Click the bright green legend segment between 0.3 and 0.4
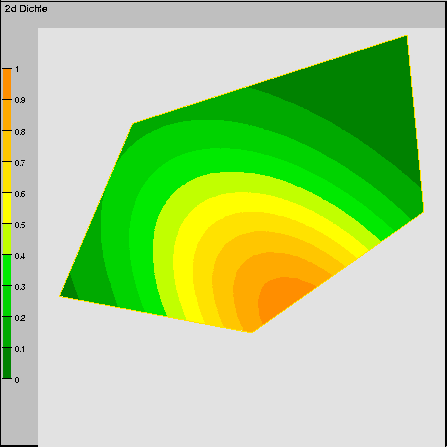The width and height of the screenshot is (447, 447). pyautogui.click(x=7, y=270)
